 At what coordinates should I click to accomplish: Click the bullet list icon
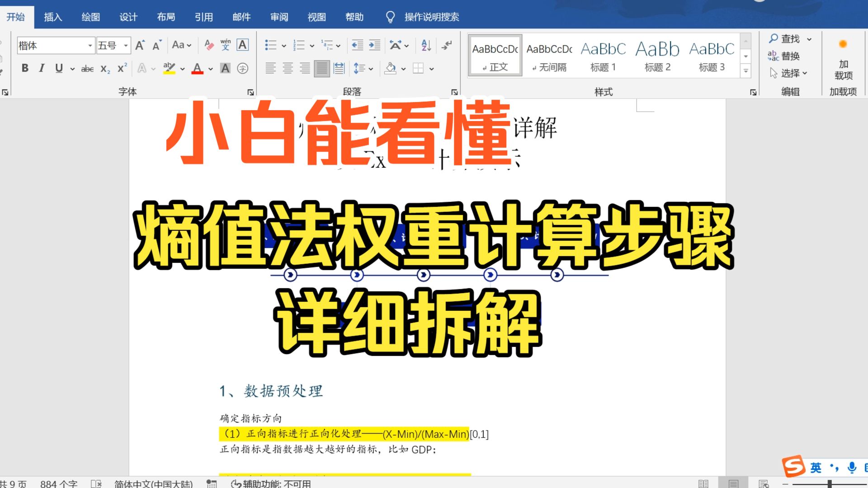(270, 45)
